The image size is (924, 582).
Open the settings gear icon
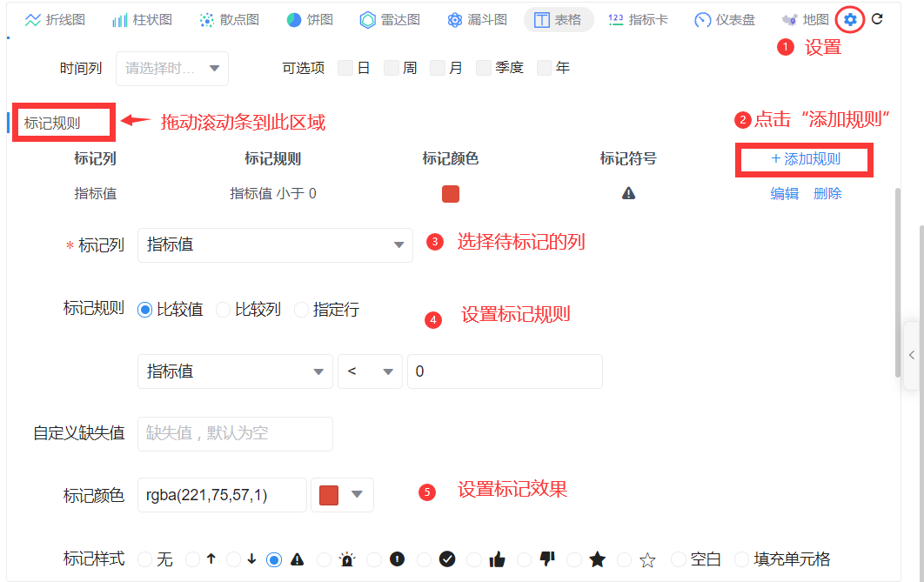click(850, 19)
